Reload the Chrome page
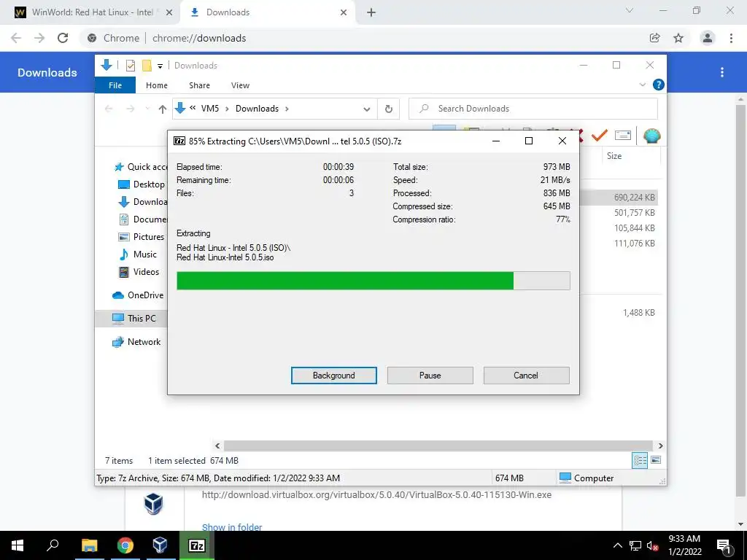This screenshot has height=560, width=747. point(63,38)
